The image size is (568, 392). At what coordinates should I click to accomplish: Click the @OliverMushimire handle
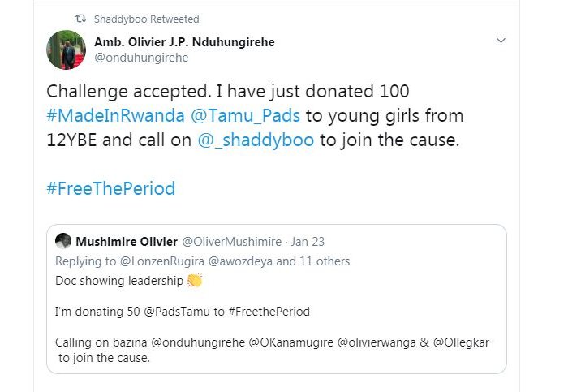tap(232, 242)
